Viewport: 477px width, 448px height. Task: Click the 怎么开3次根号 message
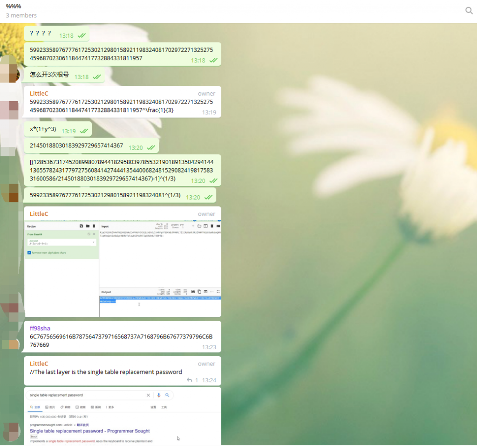click(64, 75)
